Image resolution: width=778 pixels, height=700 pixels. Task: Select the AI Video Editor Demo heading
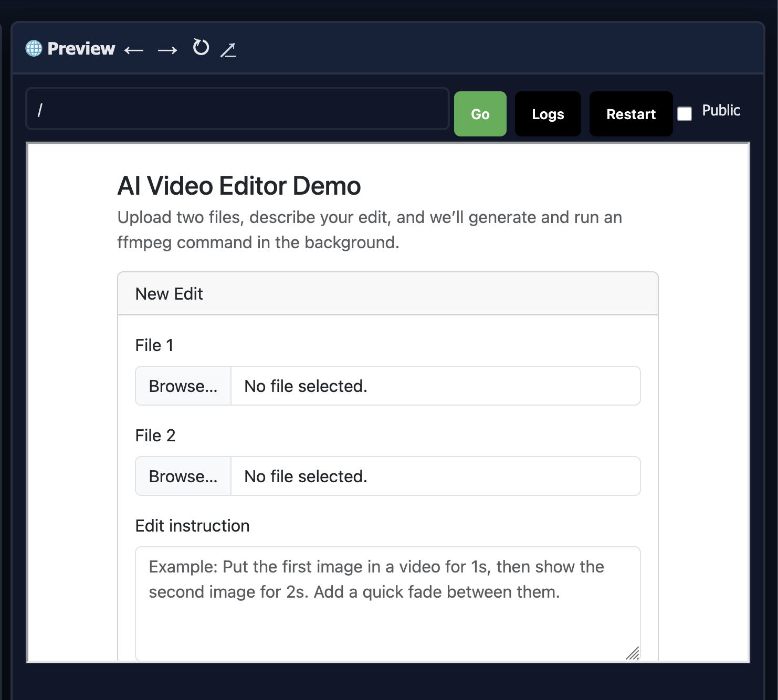pyautogui.click(x=239, y=186)
